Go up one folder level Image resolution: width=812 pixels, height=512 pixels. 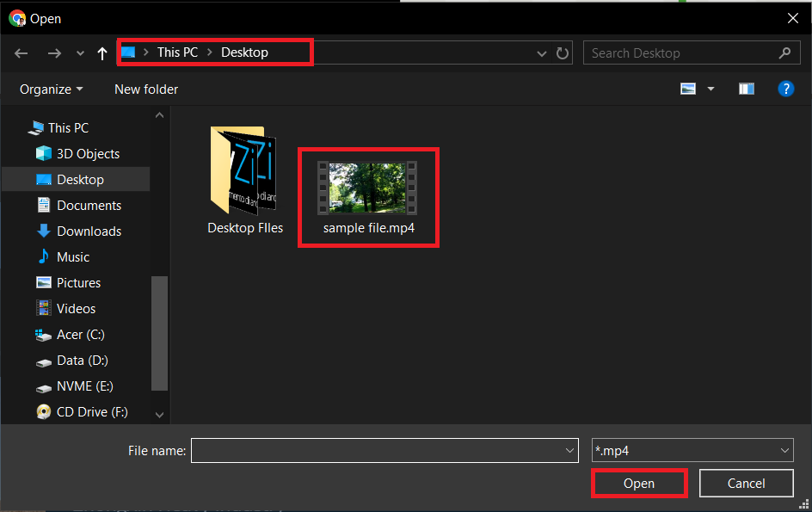point(101,52)
